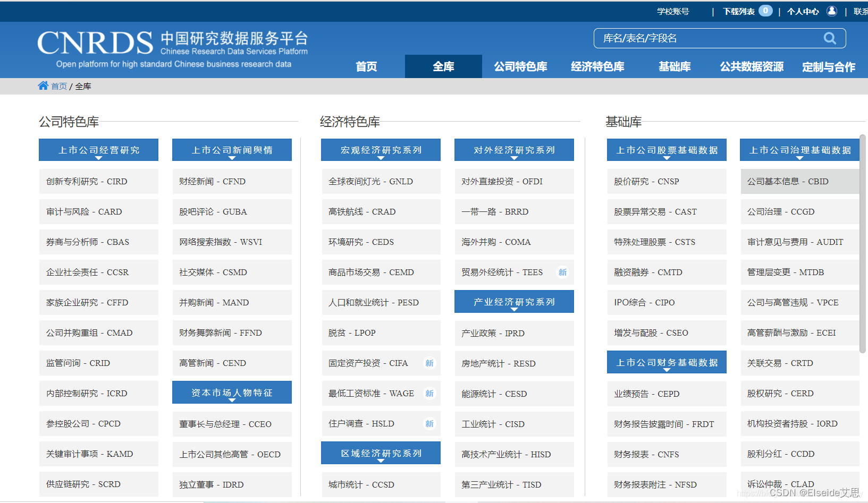This screenshot has height=503, width=868.
Task: Toggle the 上市公司财务基础数据 header
Action: click(667, 362)
